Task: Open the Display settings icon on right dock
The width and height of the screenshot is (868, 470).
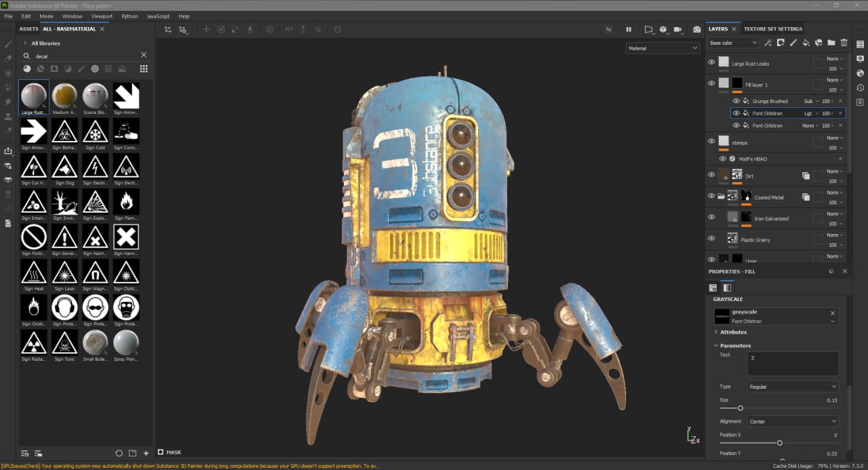Action: click(860, 58)
